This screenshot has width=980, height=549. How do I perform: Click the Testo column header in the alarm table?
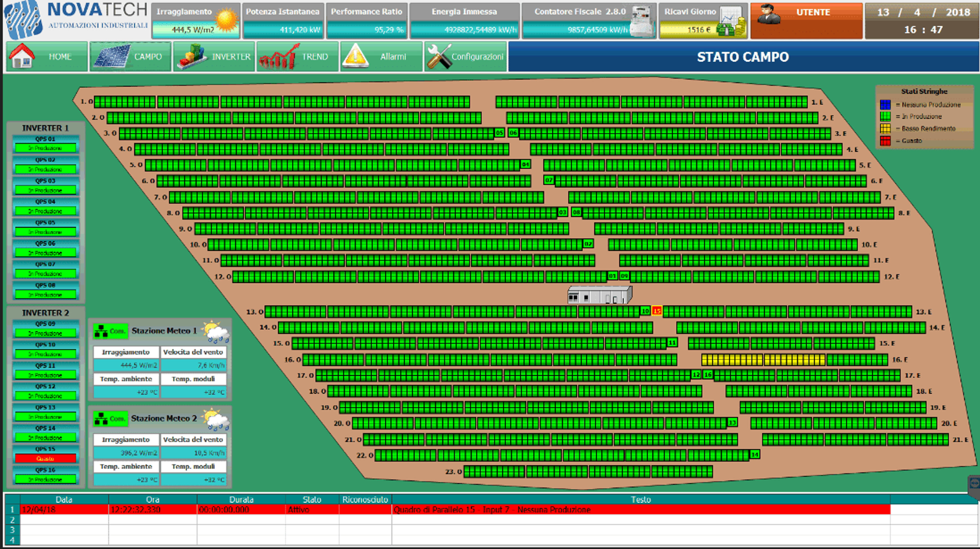(x=641, y=500)
